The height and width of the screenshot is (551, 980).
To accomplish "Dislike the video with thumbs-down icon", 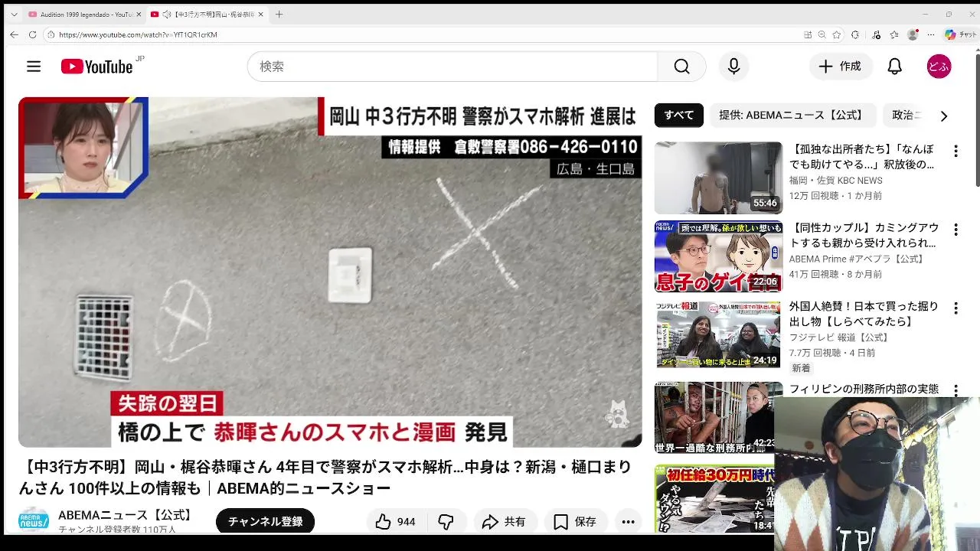I will [446, 522].
